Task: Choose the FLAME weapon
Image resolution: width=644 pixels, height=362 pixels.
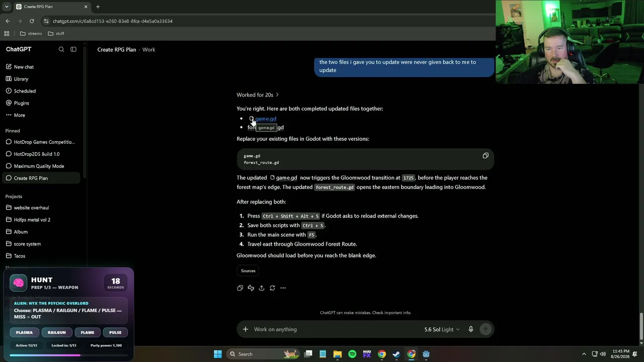Action: (88, 332)
